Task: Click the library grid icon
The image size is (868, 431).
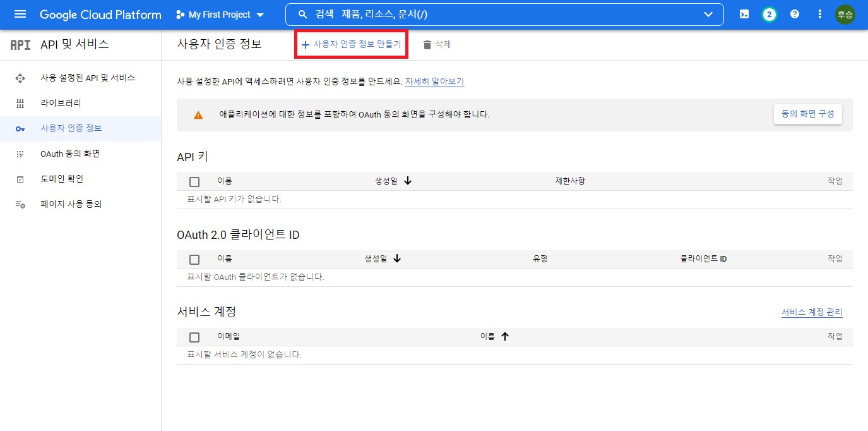Action: point(20,104)
